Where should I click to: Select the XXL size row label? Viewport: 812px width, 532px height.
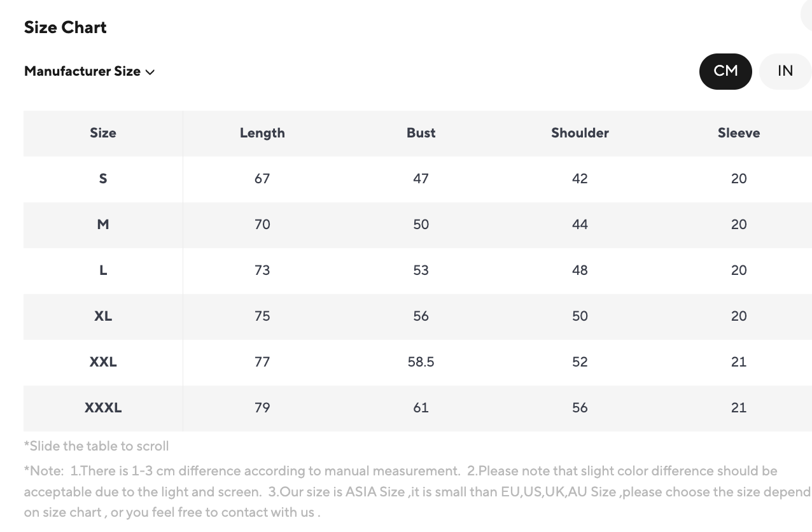[103, 362]
